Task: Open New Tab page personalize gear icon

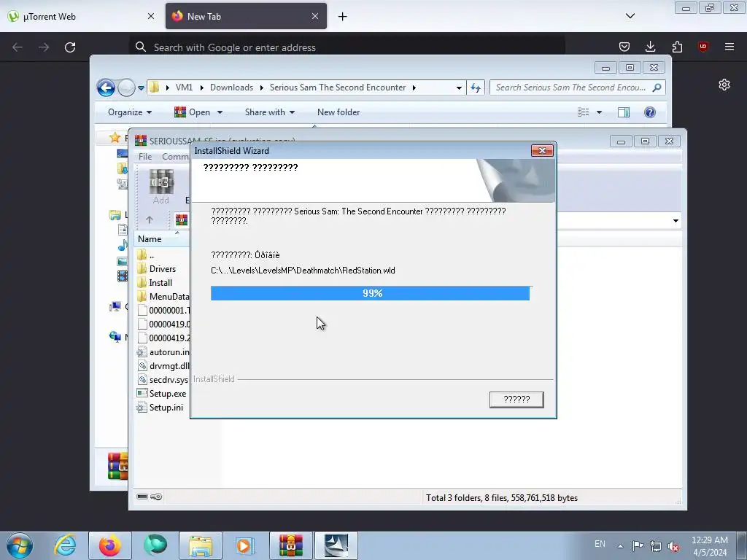Action: (x=724, y=85)
